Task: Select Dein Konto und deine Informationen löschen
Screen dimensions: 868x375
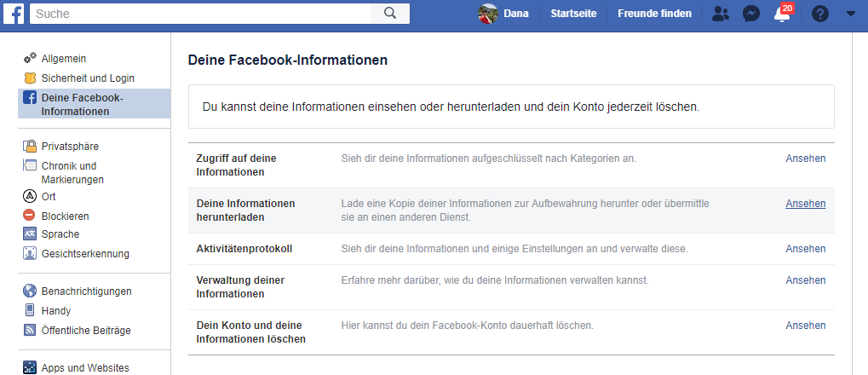Action: point(250,332)
